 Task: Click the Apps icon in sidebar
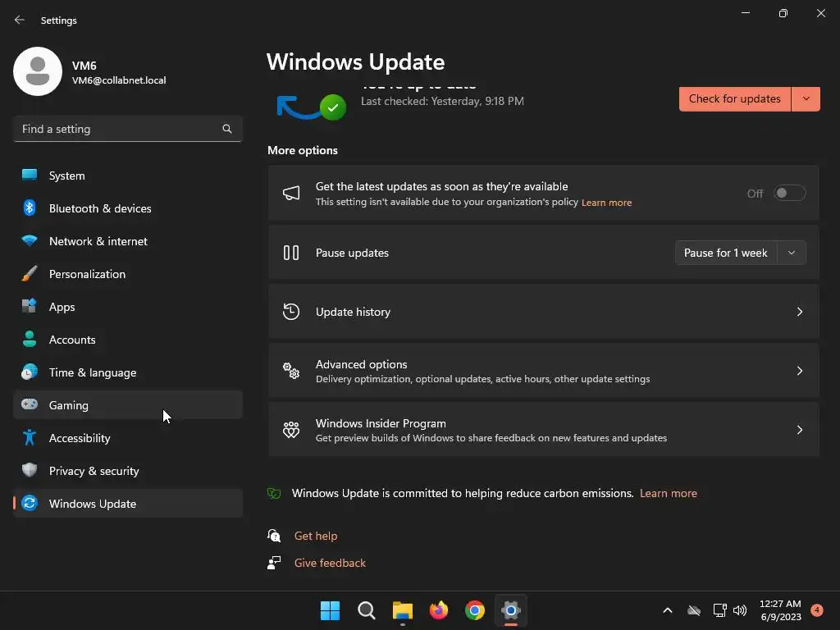click(30, 307)
